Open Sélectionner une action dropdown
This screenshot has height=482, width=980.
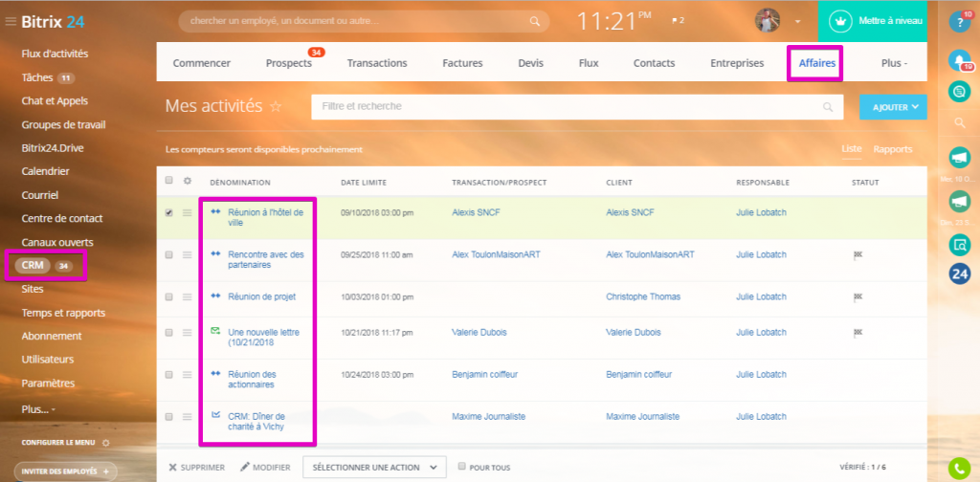374,467
